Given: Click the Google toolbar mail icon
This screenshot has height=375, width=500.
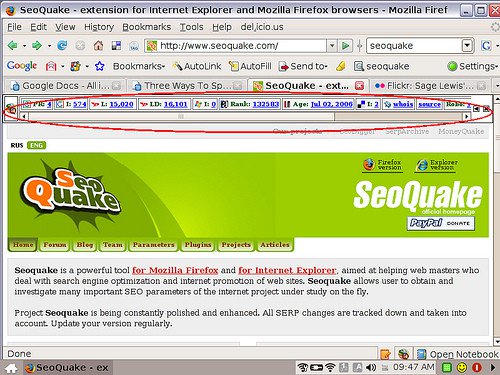Looking at the screenshot, I should (x=51, y=66).
